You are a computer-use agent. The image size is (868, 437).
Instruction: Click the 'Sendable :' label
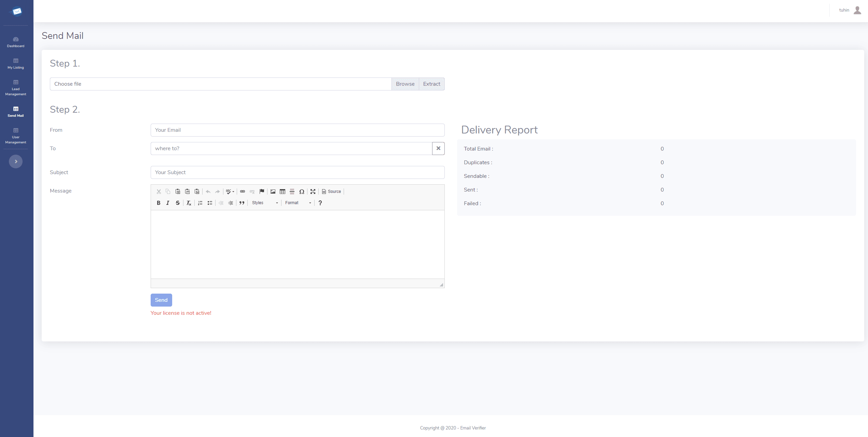477,176
